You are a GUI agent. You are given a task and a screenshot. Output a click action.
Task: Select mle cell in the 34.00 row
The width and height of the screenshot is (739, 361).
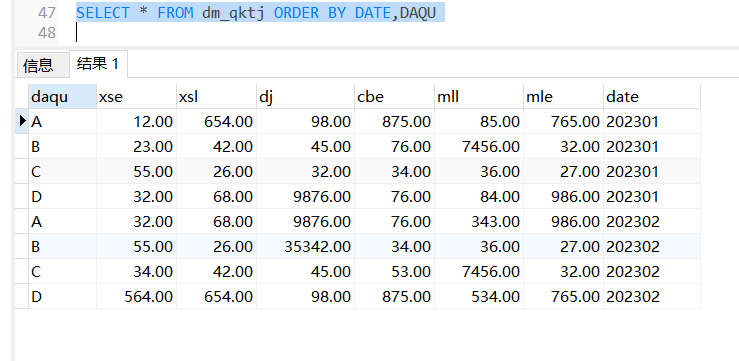(563, 271)
